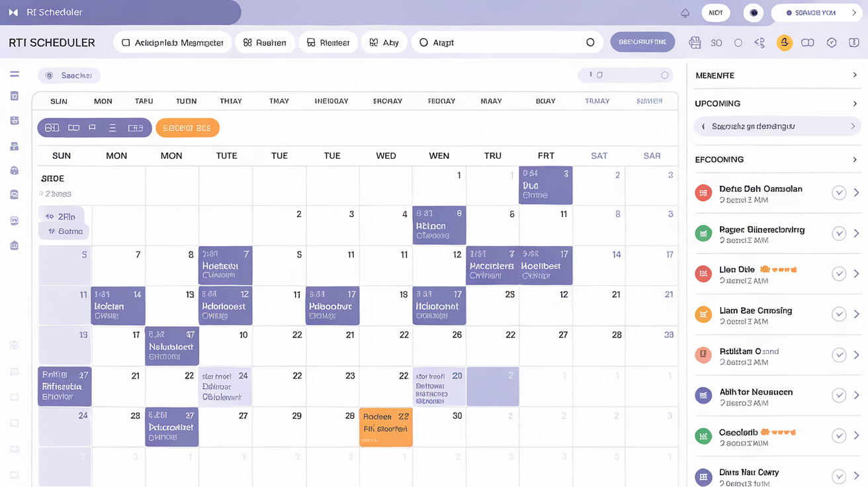The image size is (868, 487).
Task: Select the last icon in purple view switcher
Action: pyautogui.click(x=136, y=128)
